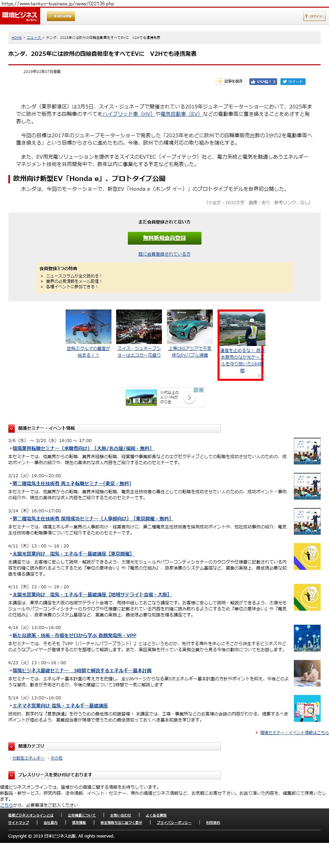Open 太陽光営業向け 基礎講座 大阪 satellite link

pyautogui.click(x=92, y=595)
